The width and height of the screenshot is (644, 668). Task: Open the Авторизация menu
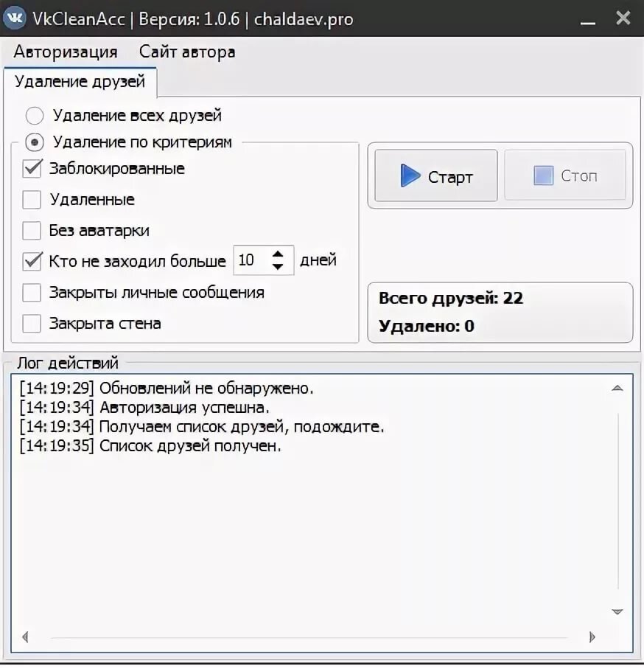tap(66, 52)
